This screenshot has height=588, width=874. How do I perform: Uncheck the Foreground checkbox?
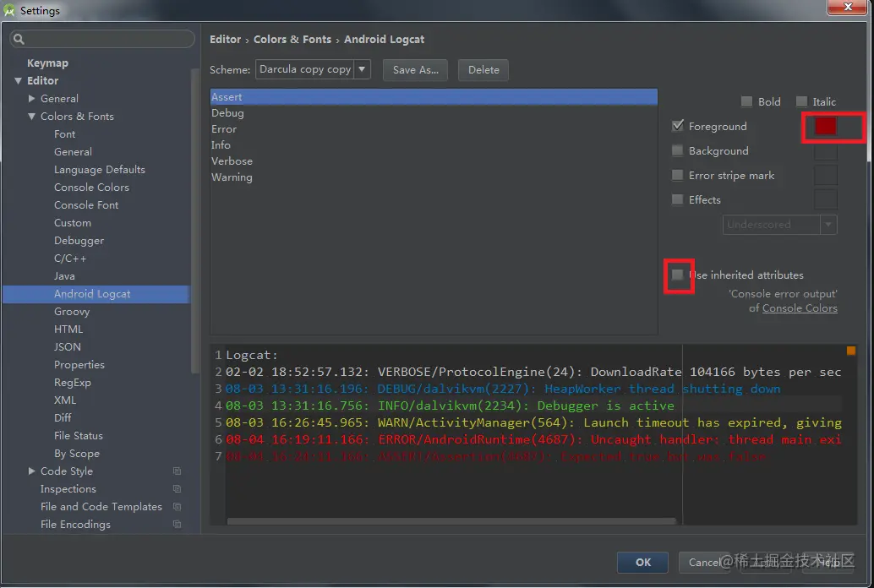click(x=677, y=126)
